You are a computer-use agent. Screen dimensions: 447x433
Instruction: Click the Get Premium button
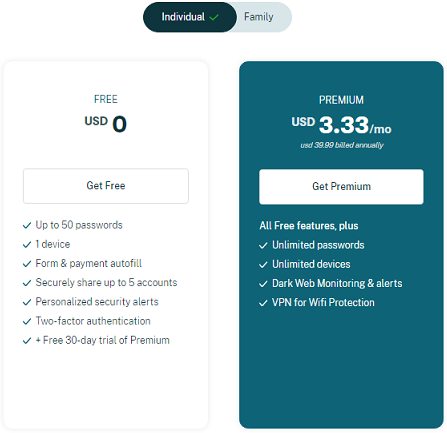[x=341, y=186]
